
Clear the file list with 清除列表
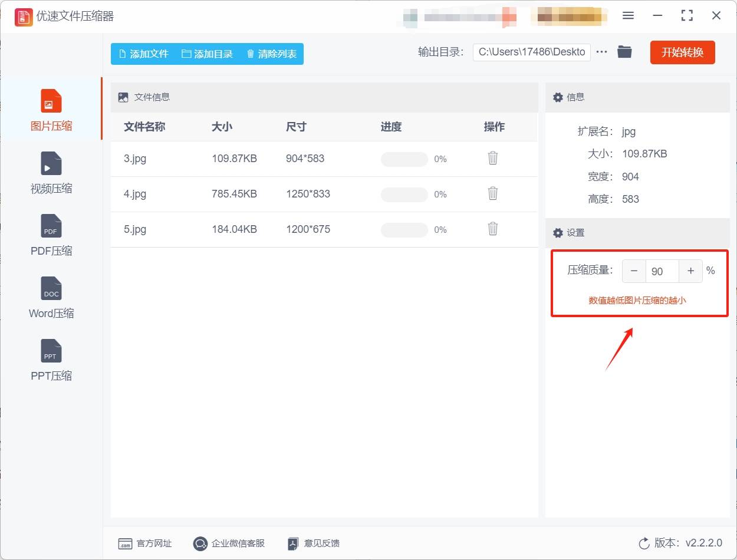pyautogui.click(x=271, y=53)
